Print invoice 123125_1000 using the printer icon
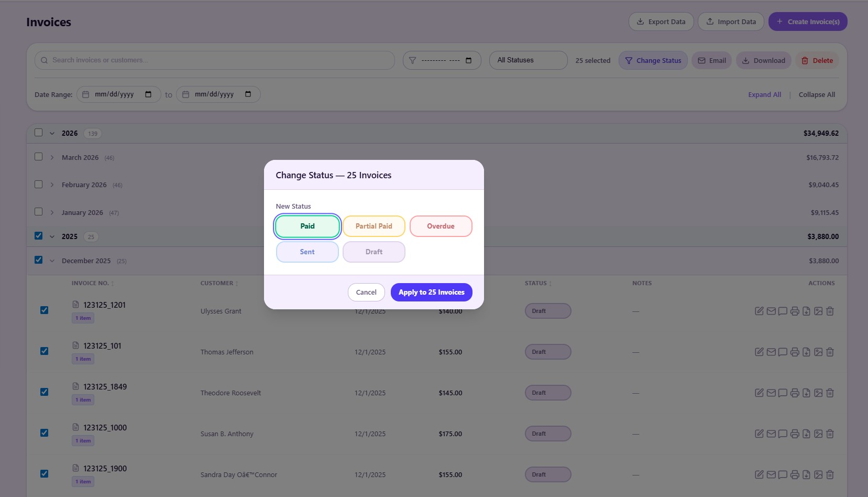Image resolution: width=868 pixels, height=497 pixels. point(794,434)
